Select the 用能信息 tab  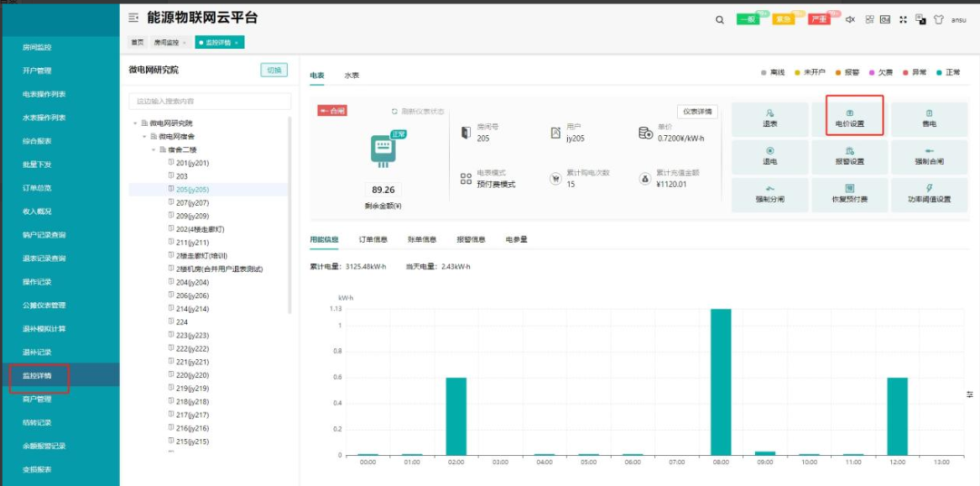[x=324, y=239]
